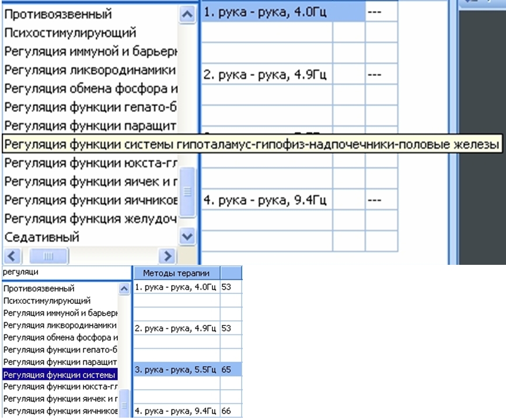Click the '---' cell beside the enlarged 4.9Гц row
The height and width of the screenshot is (420, 506).
pos(381,75)
